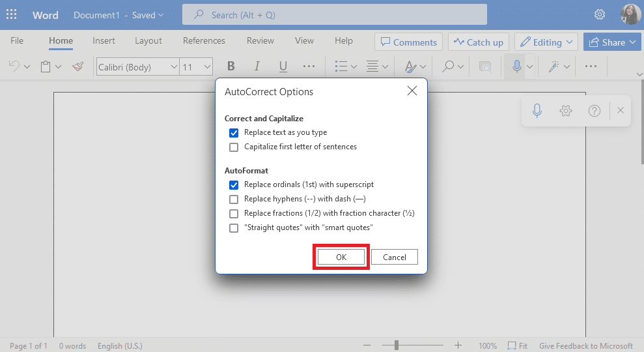Expand the alignment dropdown arrow

[385, 66]
